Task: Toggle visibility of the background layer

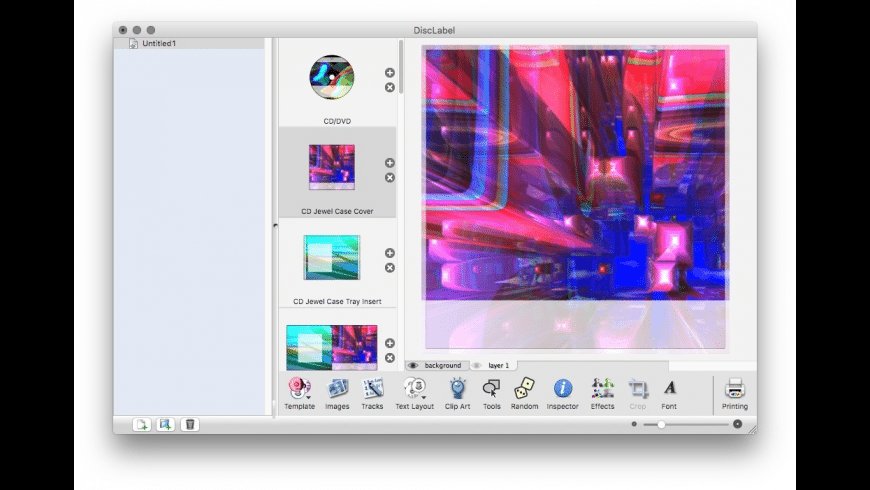Action: tap(413, 366)
